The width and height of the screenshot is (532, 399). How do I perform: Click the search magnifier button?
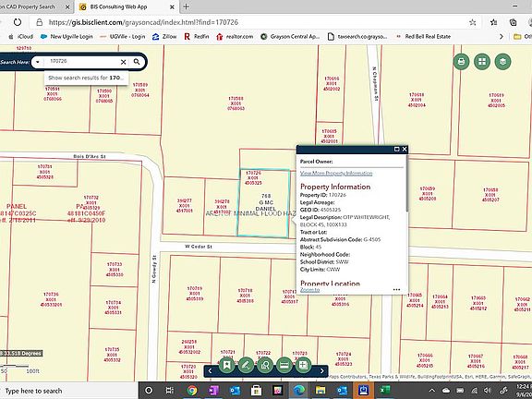pos(137,62)
